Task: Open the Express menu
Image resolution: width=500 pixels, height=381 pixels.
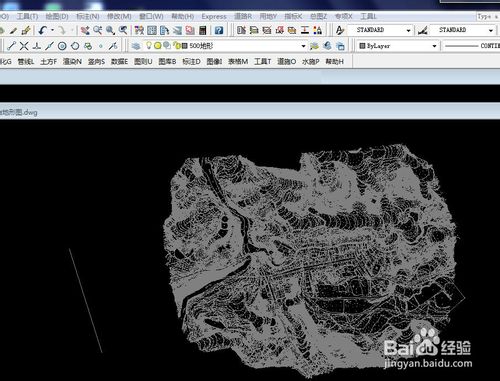Action: 214,16
